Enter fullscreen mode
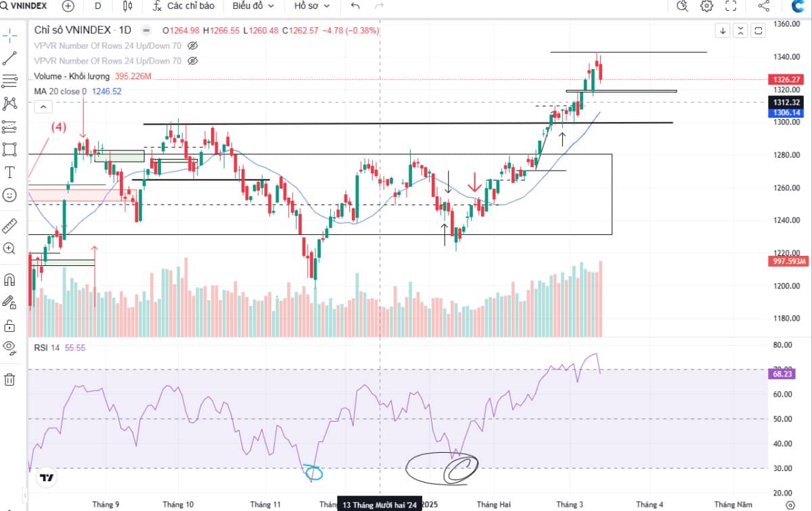 tap(731, 6)
